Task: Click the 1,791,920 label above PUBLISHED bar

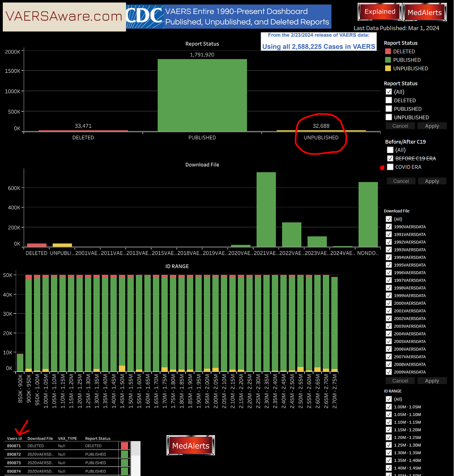Action: click(x=202, y=55)
